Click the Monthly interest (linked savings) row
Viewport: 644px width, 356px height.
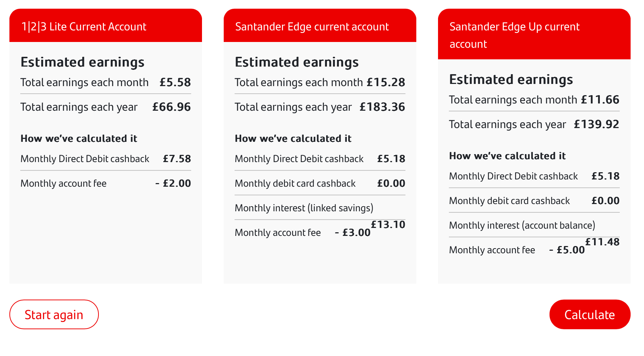320,208
